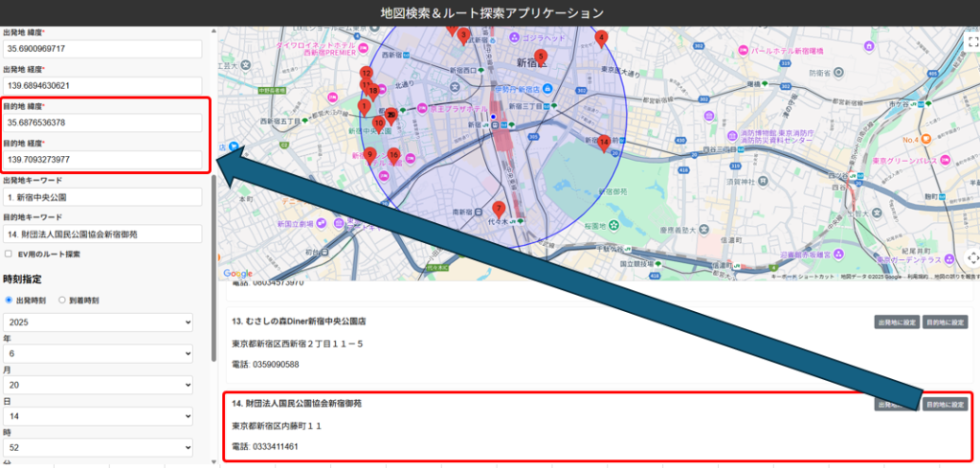Click the left panel vertical scrollbar thumb
The width and height of the screenshot is (980, 468).
point(213,267)
